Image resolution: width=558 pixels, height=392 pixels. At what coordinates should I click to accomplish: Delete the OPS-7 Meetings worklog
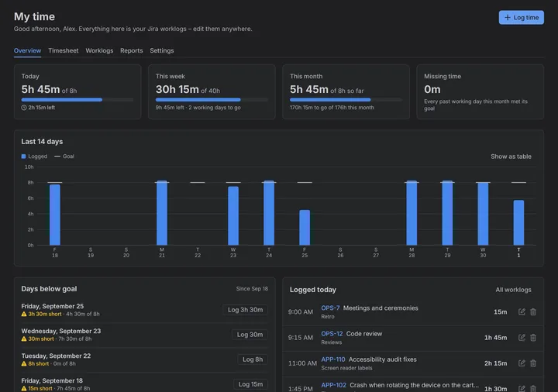pyautogui.click(x=533, y=312)
